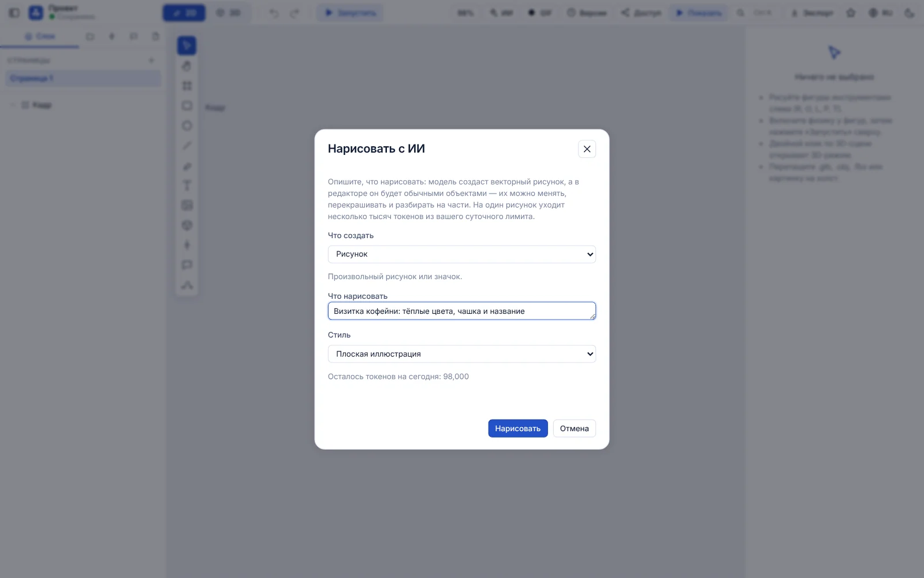Image resolution: width=924 pixels, height=578 pixels.
Task: Add a new page with plus icon
Action: pos(151,60)
